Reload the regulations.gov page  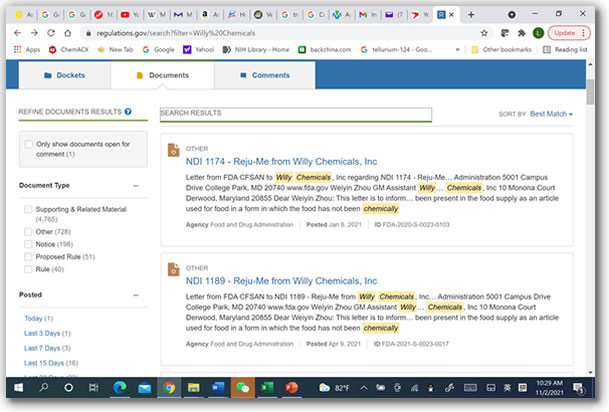coord(51,33)
